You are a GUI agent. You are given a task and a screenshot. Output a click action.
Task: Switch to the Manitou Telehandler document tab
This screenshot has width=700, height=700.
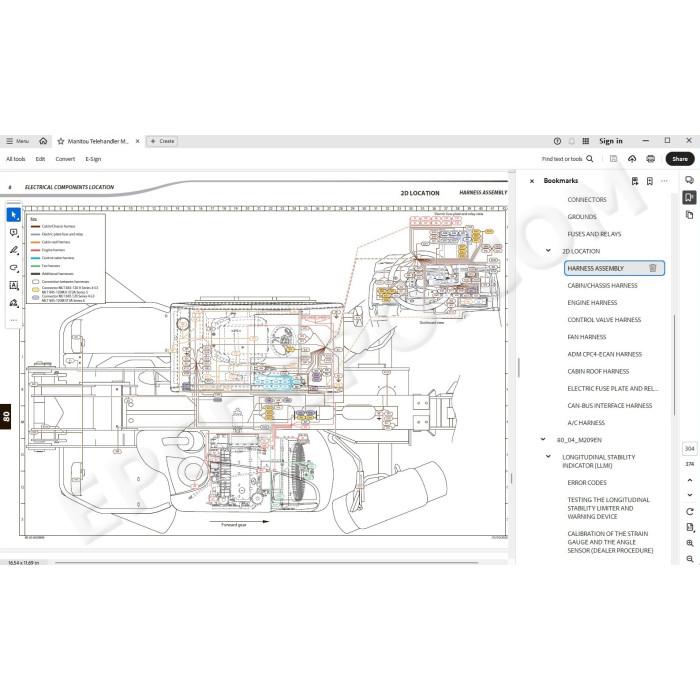[x=98, y=141]
